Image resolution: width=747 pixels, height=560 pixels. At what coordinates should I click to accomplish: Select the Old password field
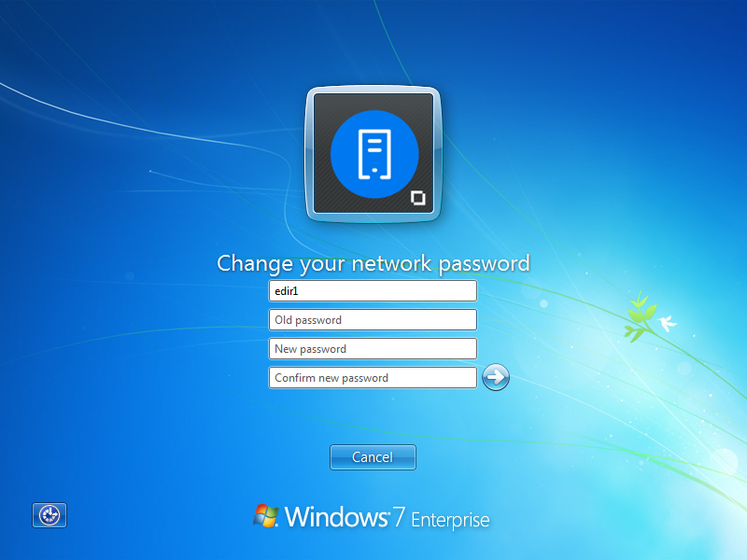[x=373, y=319]
